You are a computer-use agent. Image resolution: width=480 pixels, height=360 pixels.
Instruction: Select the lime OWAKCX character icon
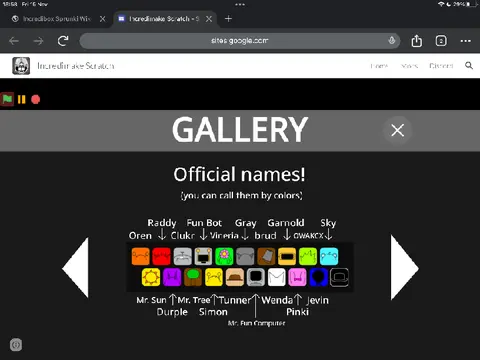pos(308,256)
